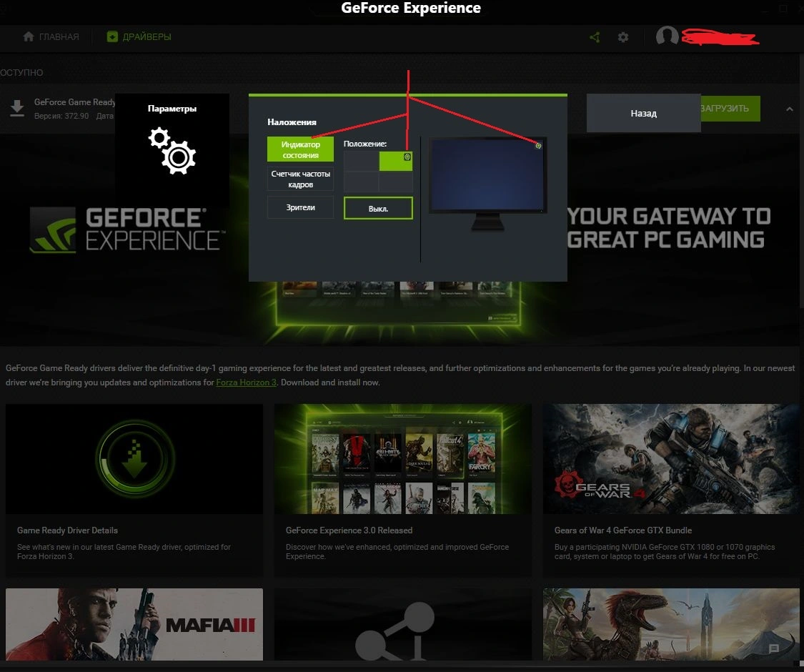Select Счетчик частоты кадров overlay option
804x672 pixels.
coord(300,179)
